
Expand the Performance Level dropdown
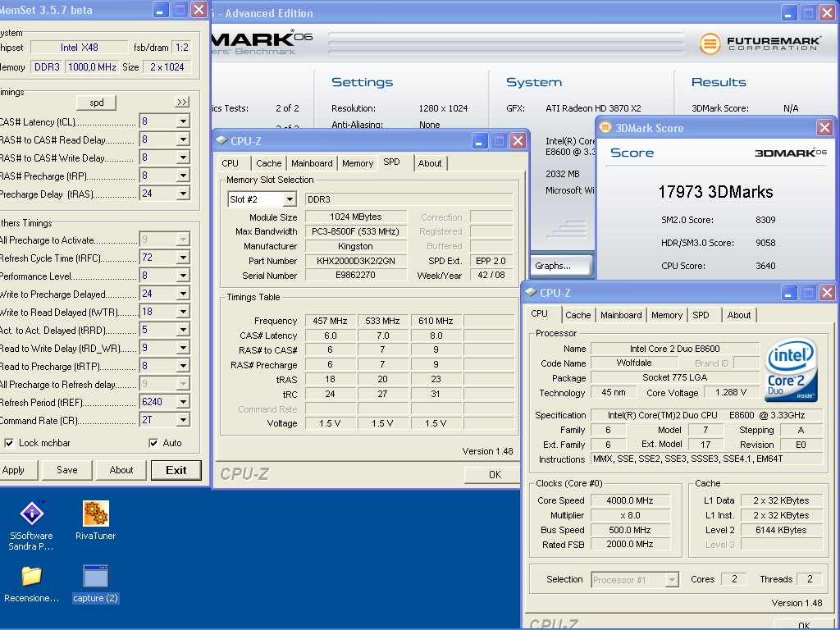pyautogui.click(x=183, y=276)
